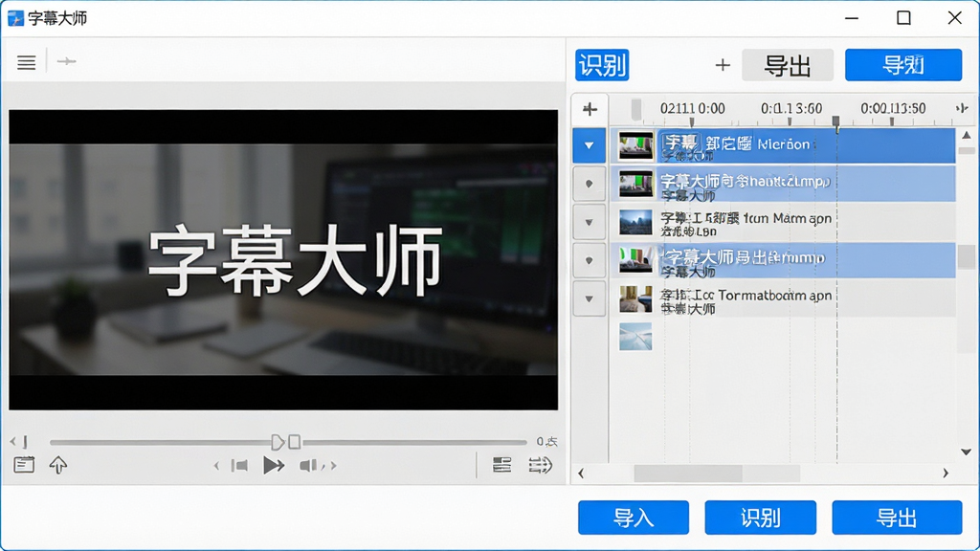
Task: Skip to the start of the video
Action: pyautogui.click(x=239, y=466)
